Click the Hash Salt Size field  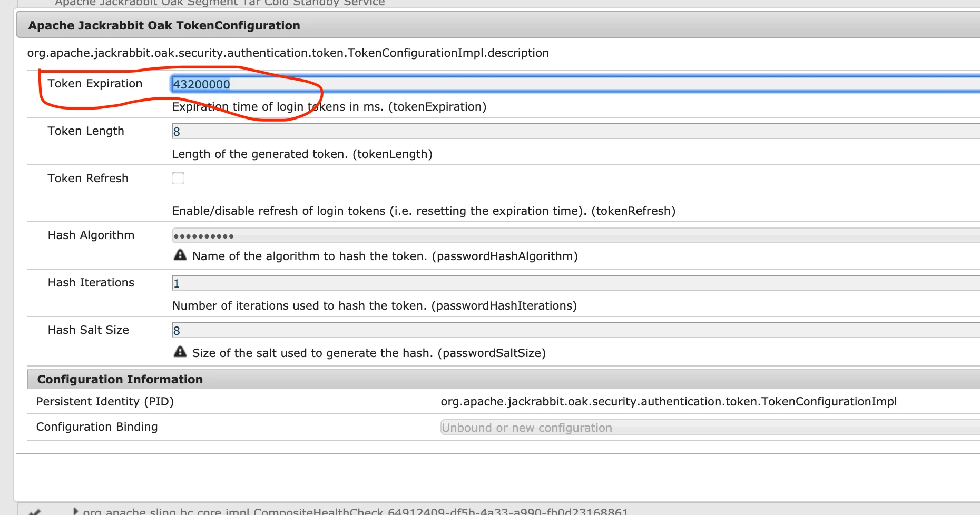575,330
